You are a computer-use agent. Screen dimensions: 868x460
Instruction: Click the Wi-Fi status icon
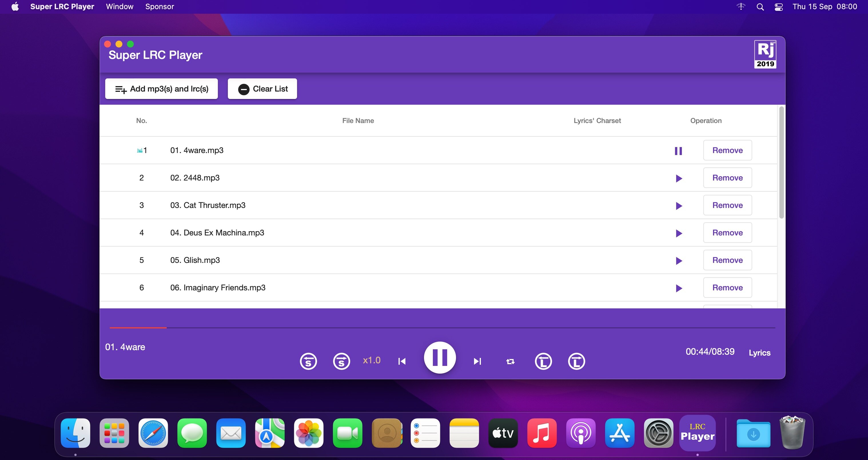[740, 6]
